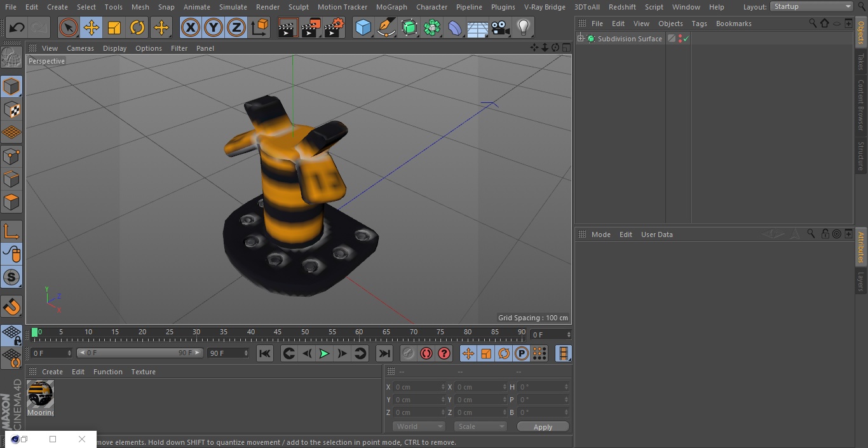Select the Mooring material thumbnail
The image size is (868, 448).
[x=40, y=395]
